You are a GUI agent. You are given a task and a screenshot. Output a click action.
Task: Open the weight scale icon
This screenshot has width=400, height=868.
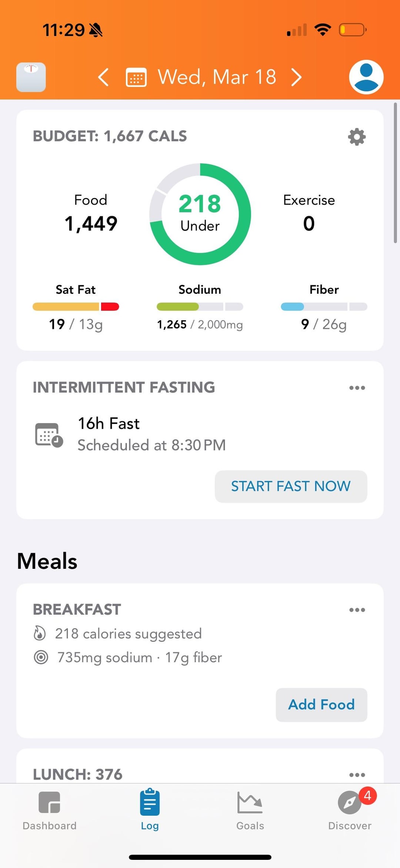click(x=31, y=77)
